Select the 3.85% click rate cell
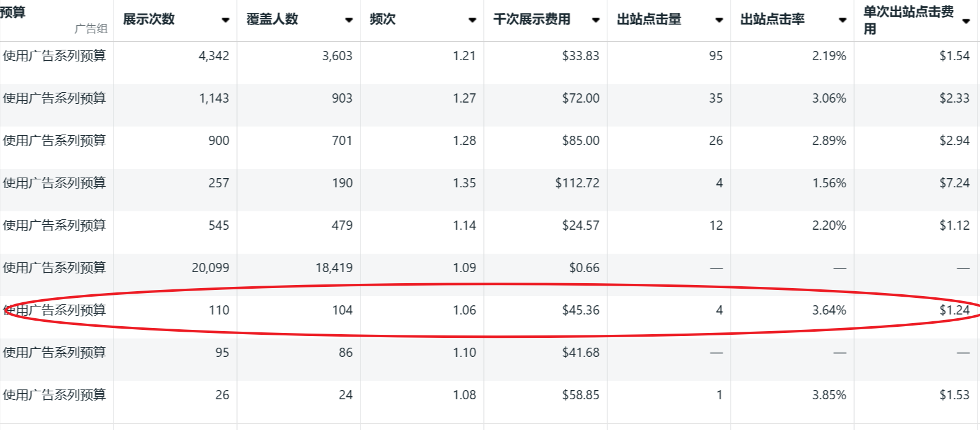Image resolution: width=980 pixels, height=430 pixels. point(829,395)
